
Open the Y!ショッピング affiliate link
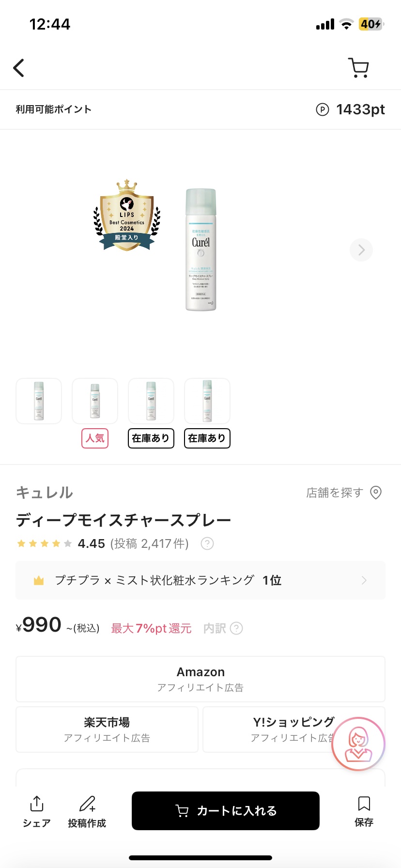click(271, 729)
